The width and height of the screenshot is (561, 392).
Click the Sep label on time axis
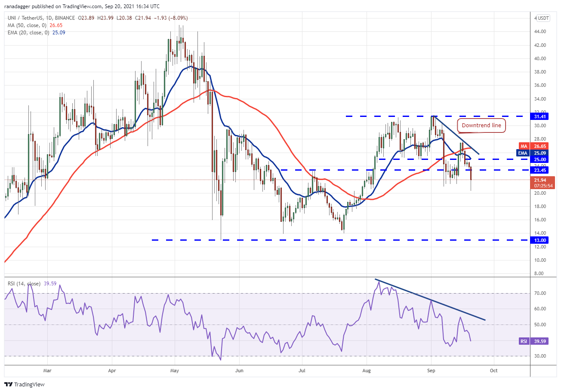[432, 370]
